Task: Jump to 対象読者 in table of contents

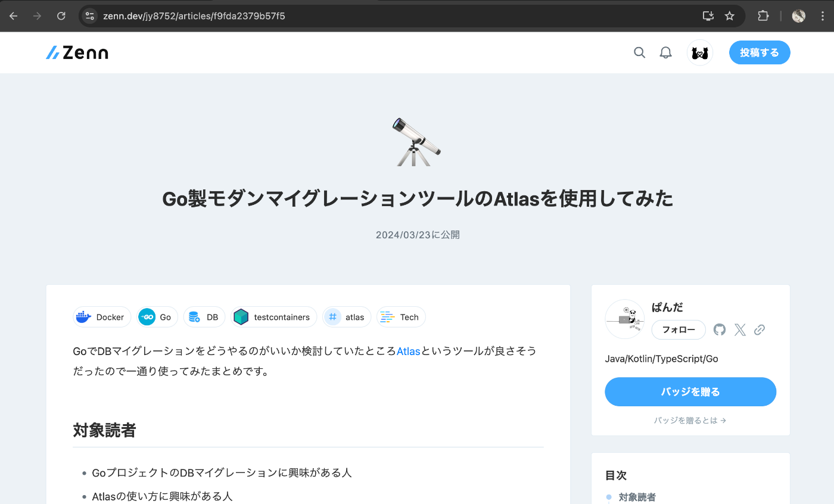Action: [x=637, y=497]
